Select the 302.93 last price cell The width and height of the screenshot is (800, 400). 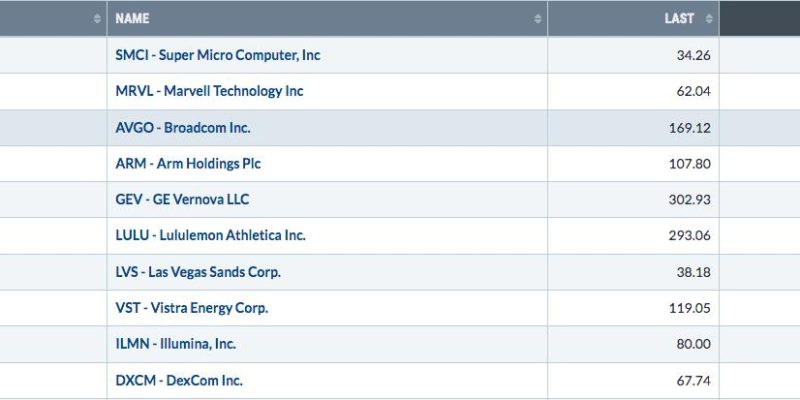point(634,199)
